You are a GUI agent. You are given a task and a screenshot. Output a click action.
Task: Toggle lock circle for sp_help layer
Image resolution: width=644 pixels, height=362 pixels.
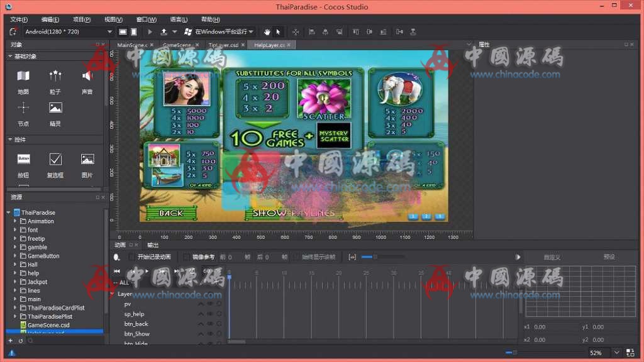coord(219,314)
